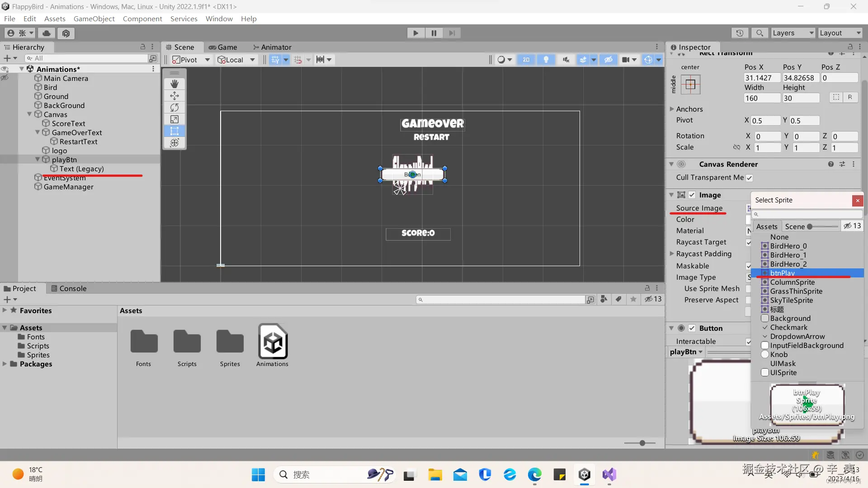
Task: Open the Undo History icon
Action: click(740, 33)
